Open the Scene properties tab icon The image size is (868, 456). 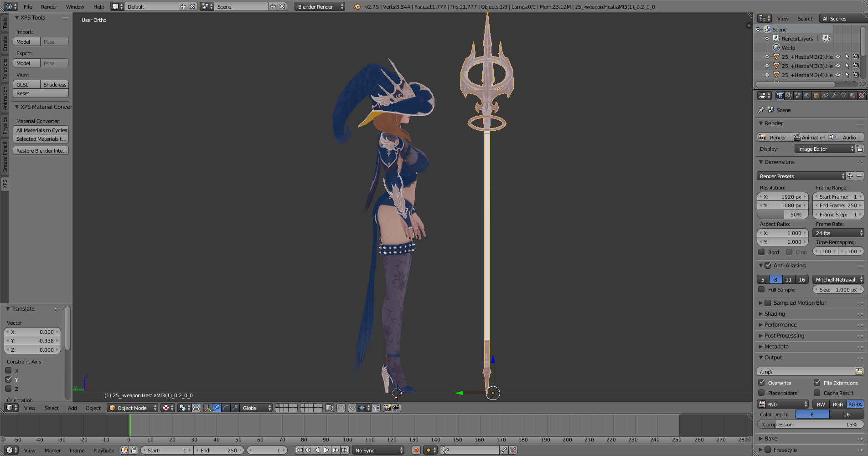pos(798,96)
